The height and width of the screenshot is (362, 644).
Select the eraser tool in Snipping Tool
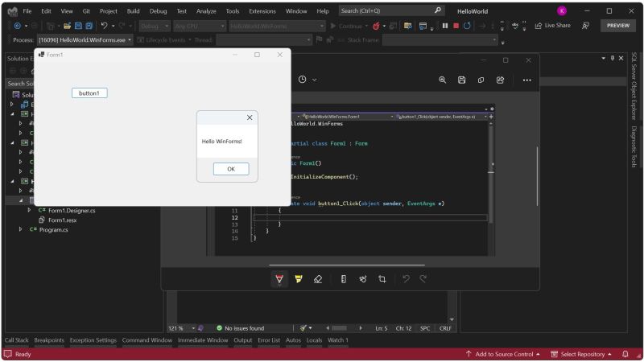point(318,279)
